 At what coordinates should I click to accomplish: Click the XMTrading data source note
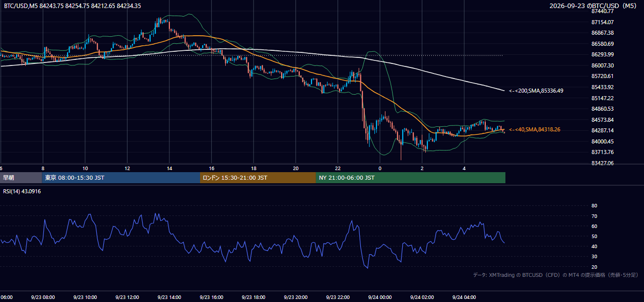[x=556, y=275]
